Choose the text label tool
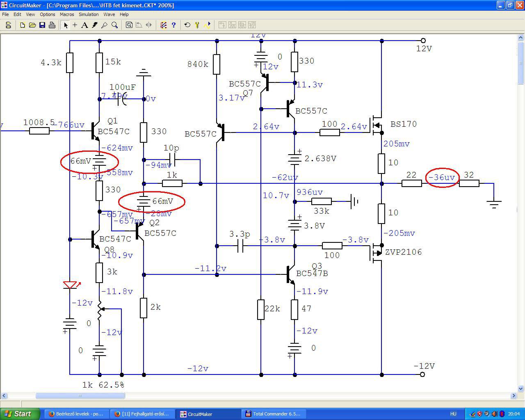Screen dimensions: 525x420 (x=84, y=25)
